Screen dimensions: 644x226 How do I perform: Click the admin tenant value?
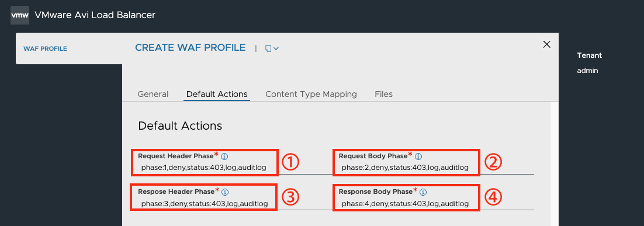point(587,71)
